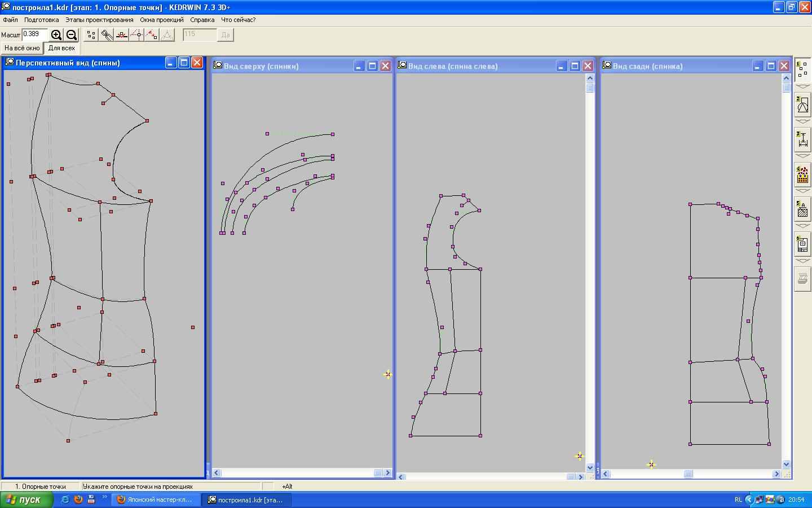Select the point-on-line tool icon

pyautogui.click(x=122, y=35)
